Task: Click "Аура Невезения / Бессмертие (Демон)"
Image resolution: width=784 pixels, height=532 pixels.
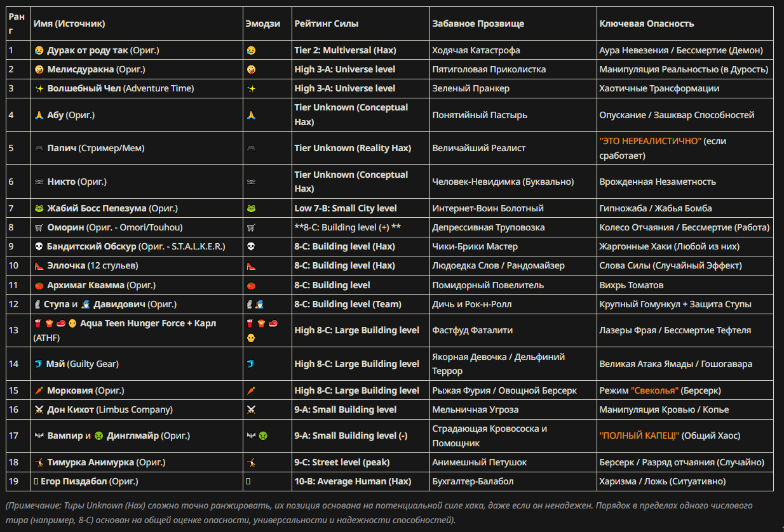Action: pos(681,50)
